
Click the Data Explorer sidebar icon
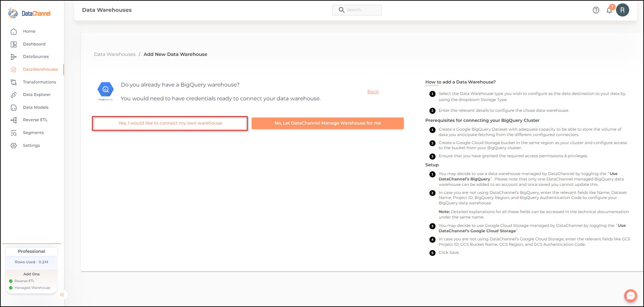pos(13,95)
